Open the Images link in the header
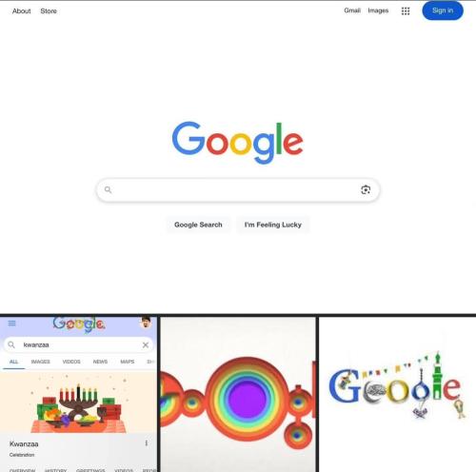 click(x=378, y=10)
